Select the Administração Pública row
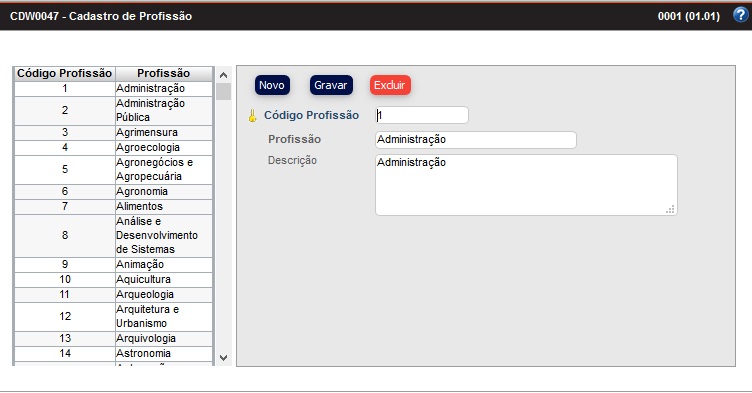The image size is (752, 393). [x=113, y=110]
